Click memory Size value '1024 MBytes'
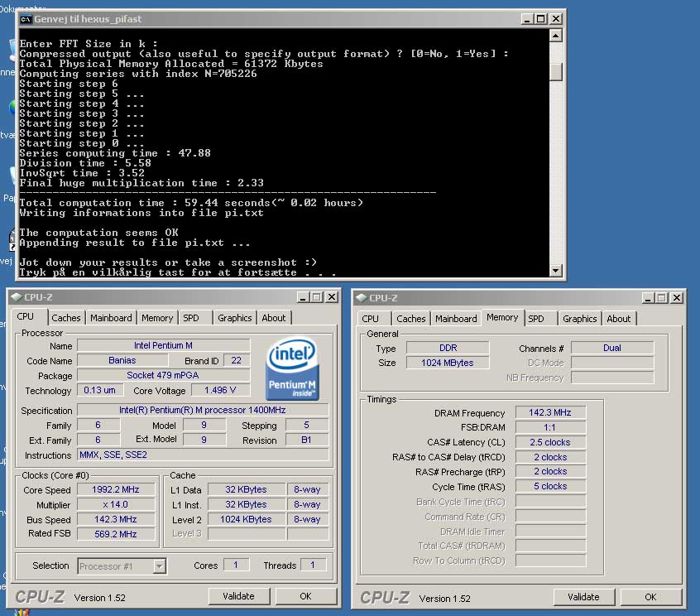The height and width of the screenshot is (616, 700). [x=448, y=363]
